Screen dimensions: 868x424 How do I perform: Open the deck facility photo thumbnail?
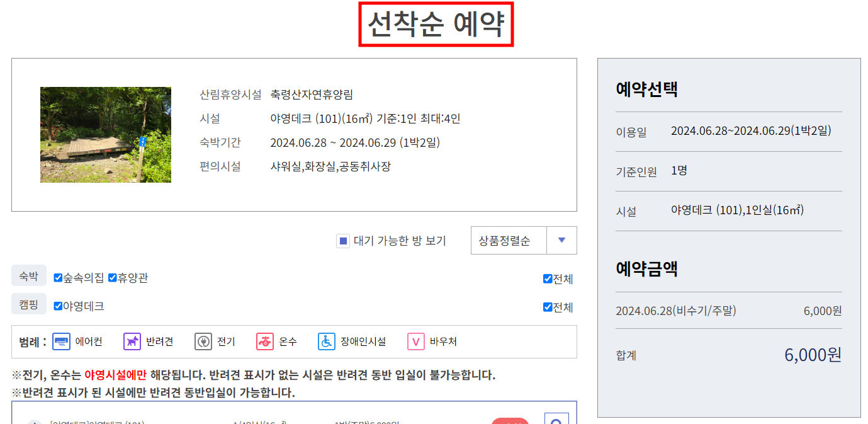coord(106,135)
